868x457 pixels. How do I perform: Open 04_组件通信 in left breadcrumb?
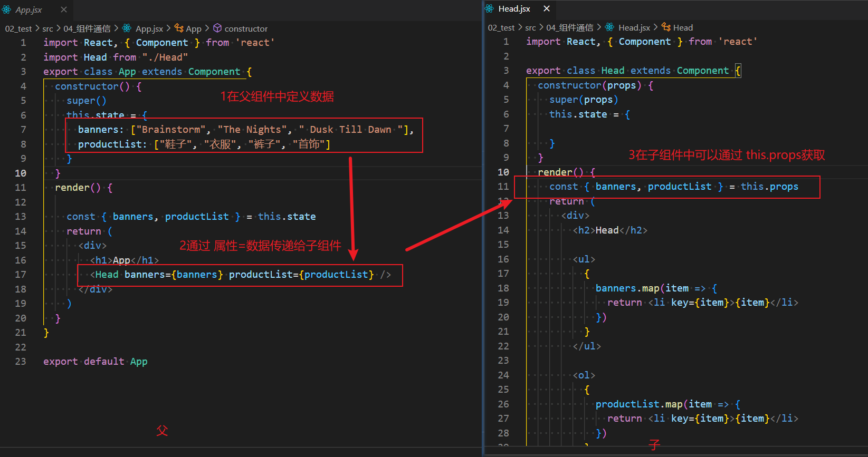point(87,28)
